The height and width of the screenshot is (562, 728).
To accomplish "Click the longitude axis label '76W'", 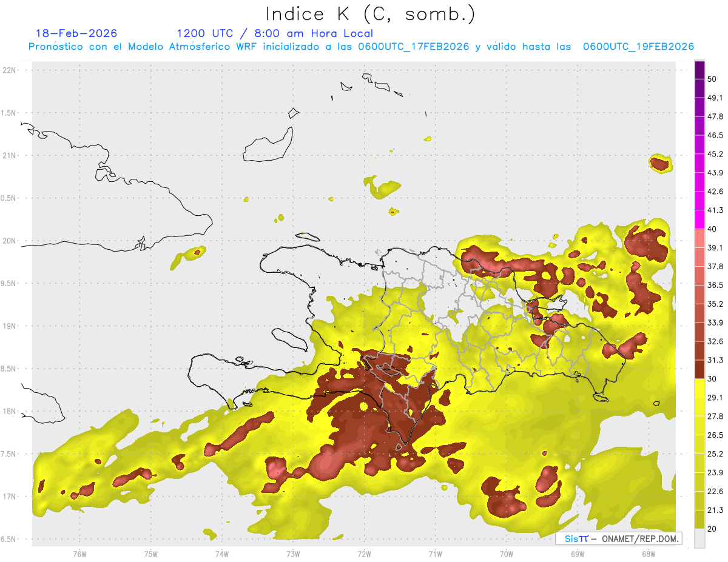I will [79, 554].
